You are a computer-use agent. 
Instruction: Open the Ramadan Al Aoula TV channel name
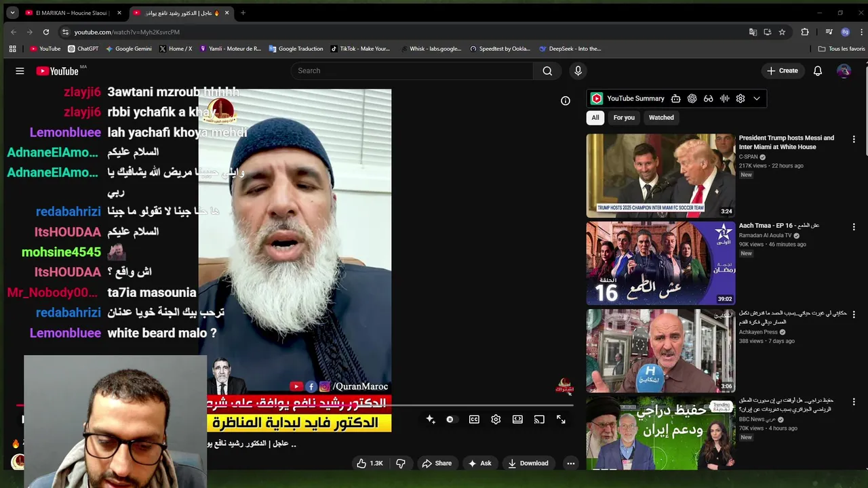pyautogui.click(x=765, y=235)
